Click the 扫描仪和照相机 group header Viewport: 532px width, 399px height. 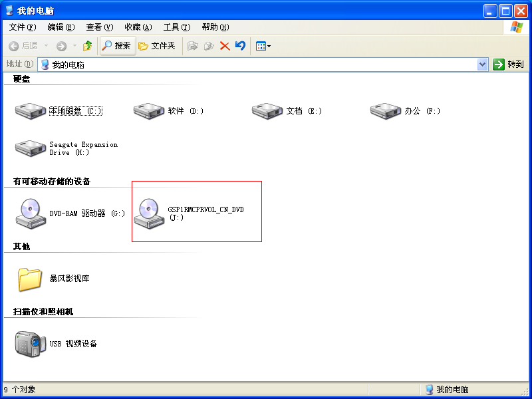43,312
